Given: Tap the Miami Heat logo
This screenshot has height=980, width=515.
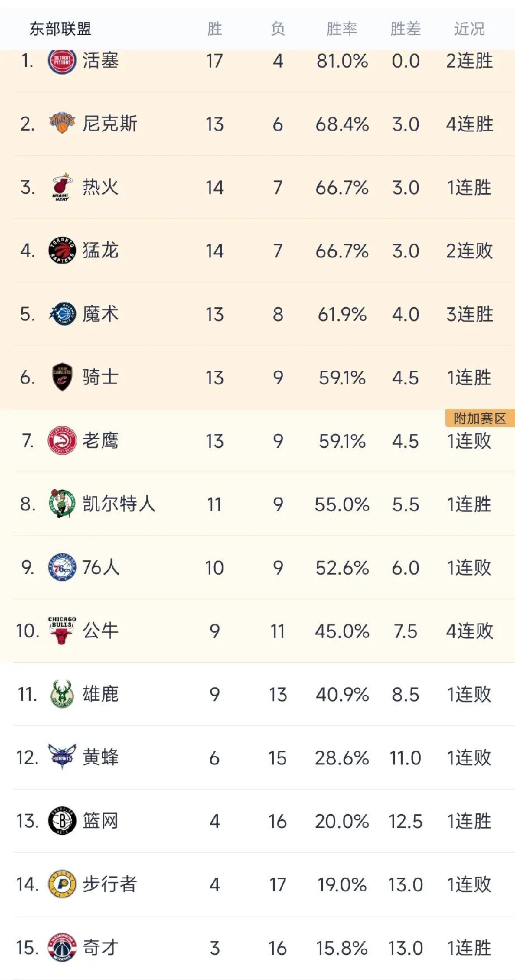Looking at the screenshot, I should [x=62, y=187].
